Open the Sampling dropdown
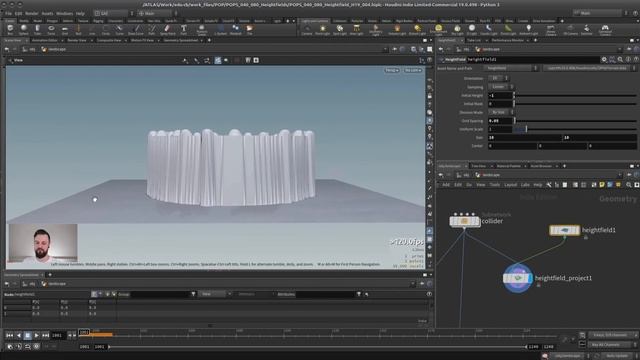The image size is (640, 360). (501, 87)
